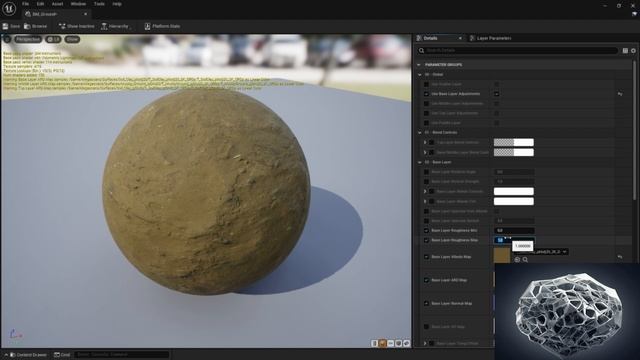Open Details panel settings gear
The height and width of the screenshot is (360, 640).
pos(633,51)
